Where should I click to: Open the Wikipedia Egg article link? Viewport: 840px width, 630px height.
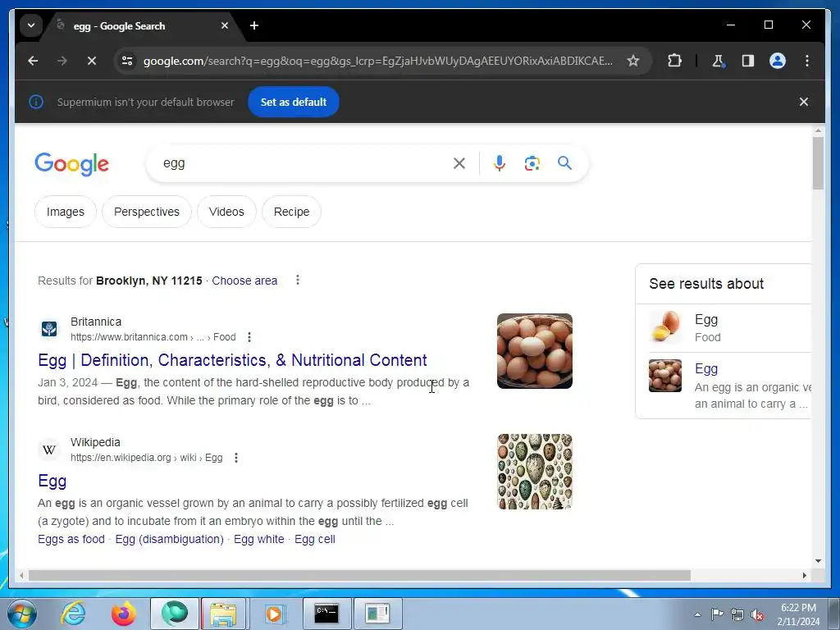[x=52, y=481]
